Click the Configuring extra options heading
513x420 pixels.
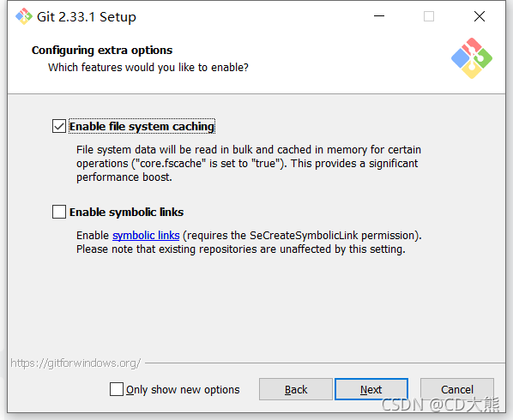click(102, 50)
